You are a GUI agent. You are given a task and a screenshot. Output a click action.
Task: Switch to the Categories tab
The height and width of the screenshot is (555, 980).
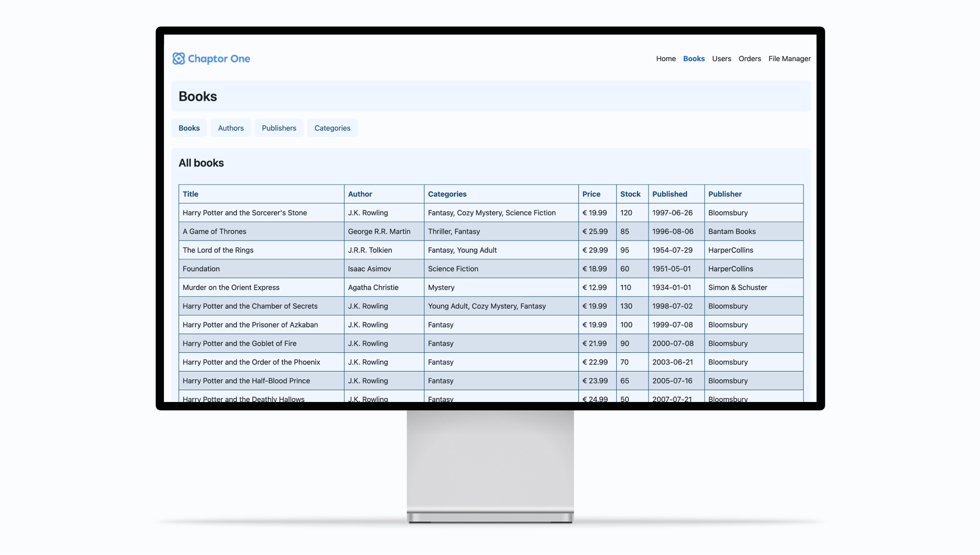(x=332, y=128)
